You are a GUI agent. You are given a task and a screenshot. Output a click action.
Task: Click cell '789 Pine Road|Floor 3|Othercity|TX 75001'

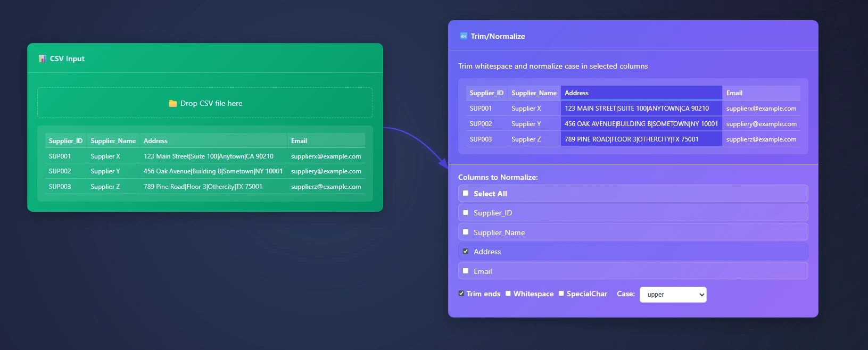(213, 187)
